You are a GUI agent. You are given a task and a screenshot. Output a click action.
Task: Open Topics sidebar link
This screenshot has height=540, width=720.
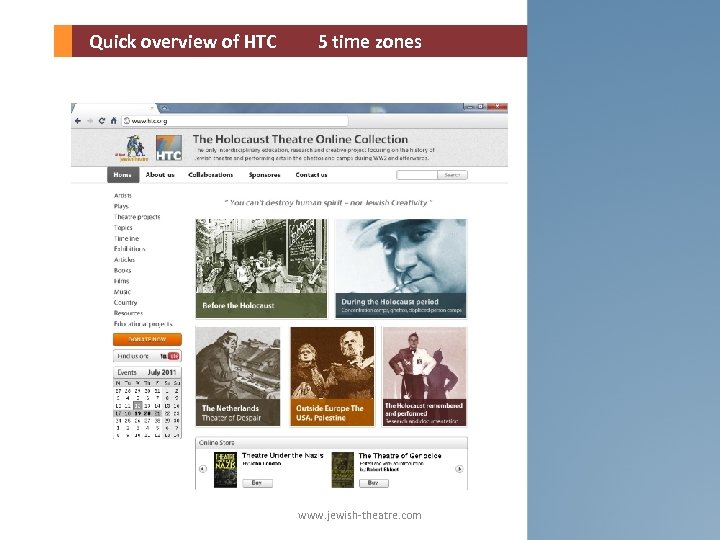123,228
